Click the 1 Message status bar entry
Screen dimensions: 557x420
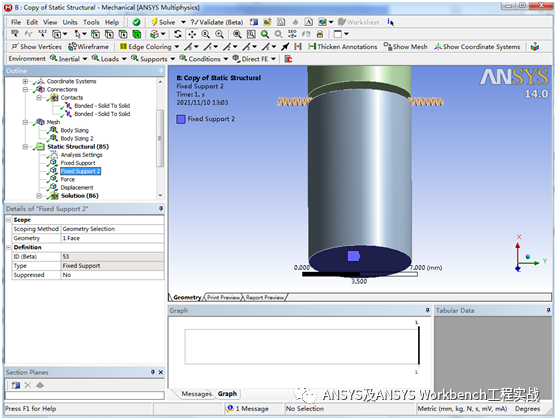[x=248, y=409]
